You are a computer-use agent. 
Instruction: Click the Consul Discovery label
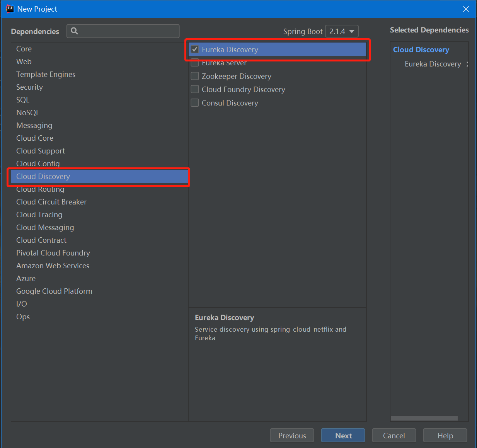coord(230,103)
